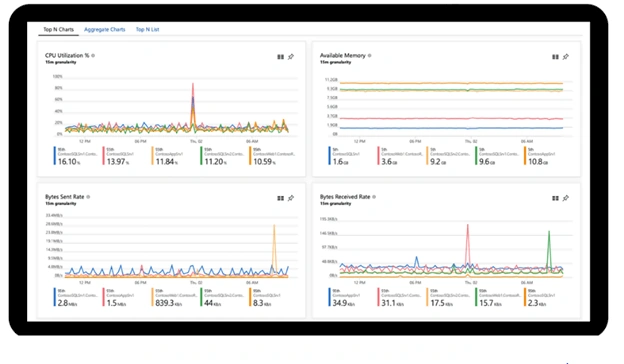This screenshot has width=624, height=364.
Task: Click the CPU Utilization % chart title
Action: (67, 56)
